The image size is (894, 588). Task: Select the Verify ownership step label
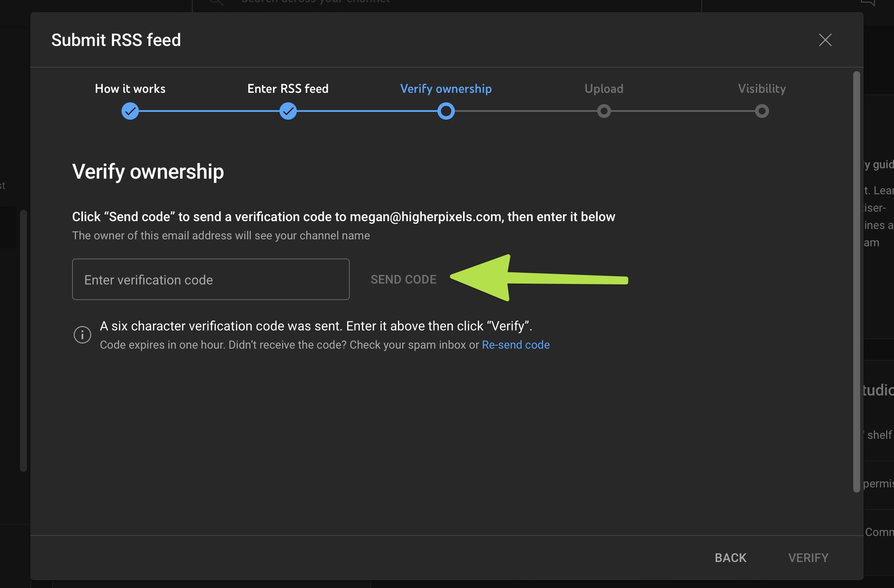point(446,89)
